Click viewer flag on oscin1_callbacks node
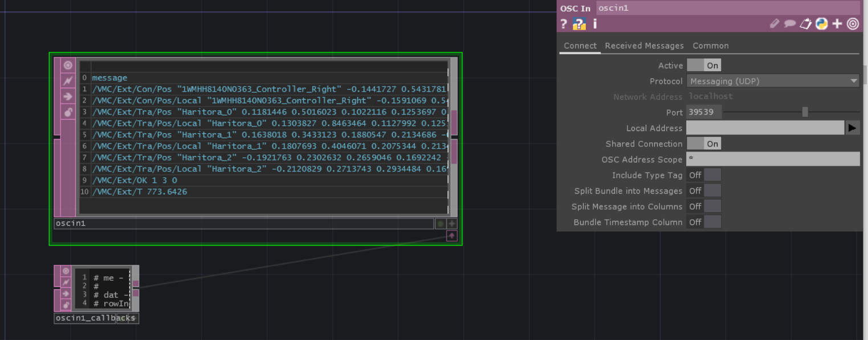The width and height of the screenshot is (868, 340). [66, 271]
